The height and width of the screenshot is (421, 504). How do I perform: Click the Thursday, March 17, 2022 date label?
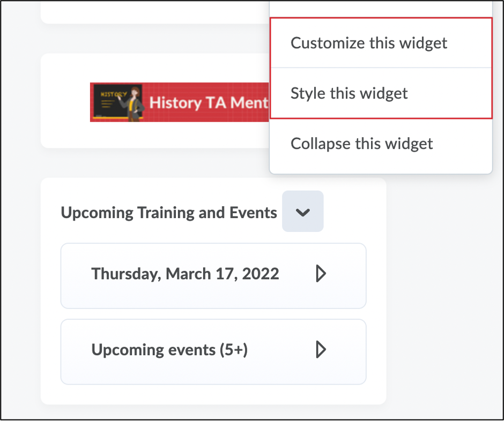186,274
